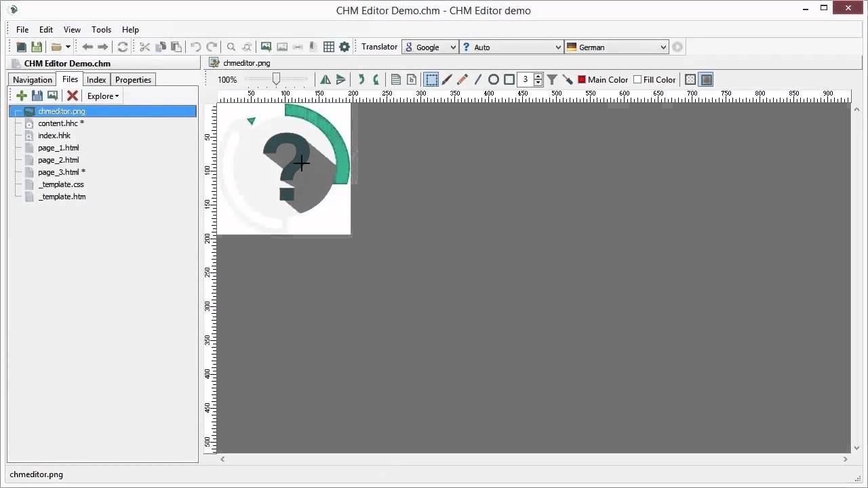Flip image vertically icon
This screenshot has height=488, width=868.
(341, 79)
